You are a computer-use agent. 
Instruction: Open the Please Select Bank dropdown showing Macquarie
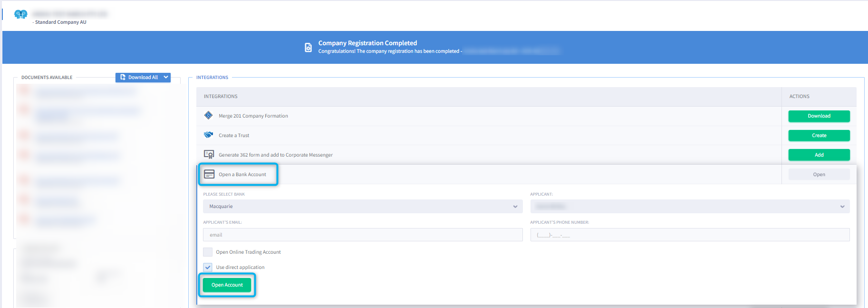click(362, 207)
